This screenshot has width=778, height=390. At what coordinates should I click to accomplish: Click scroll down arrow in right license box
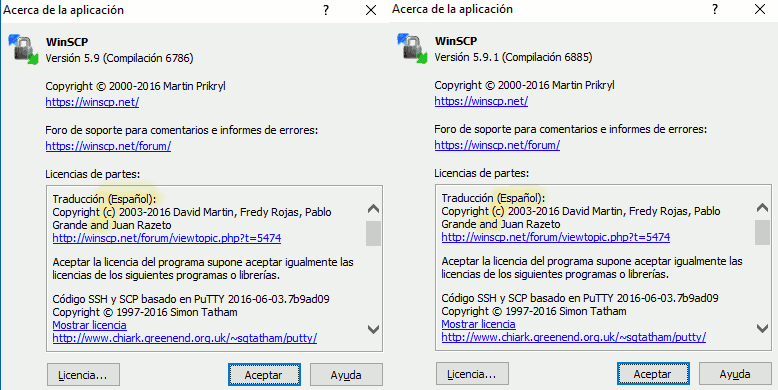click(x=762, y=328)
